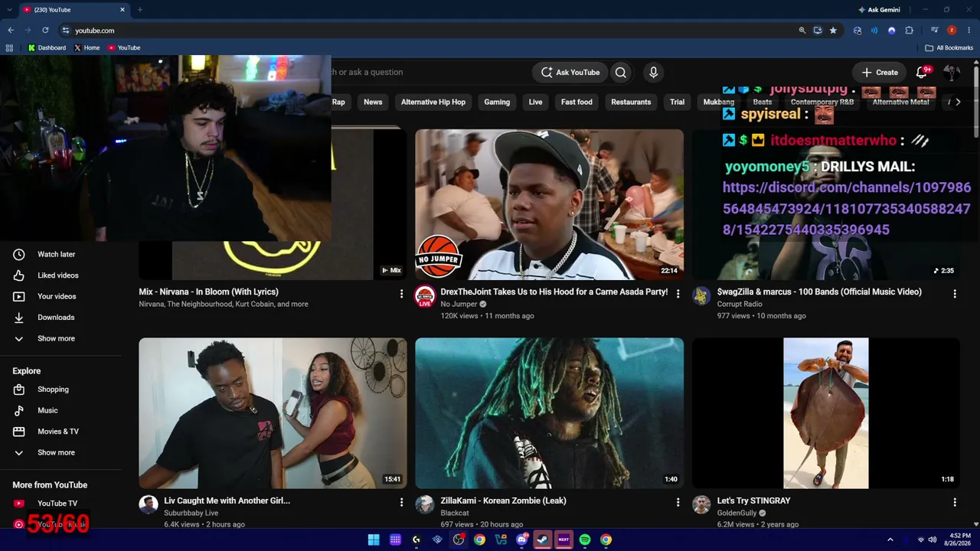The width and height of the screenshot is (980, 551).
Task: Play the Let's Try STINGRAY thumbnail
Action: coord(826,413)
